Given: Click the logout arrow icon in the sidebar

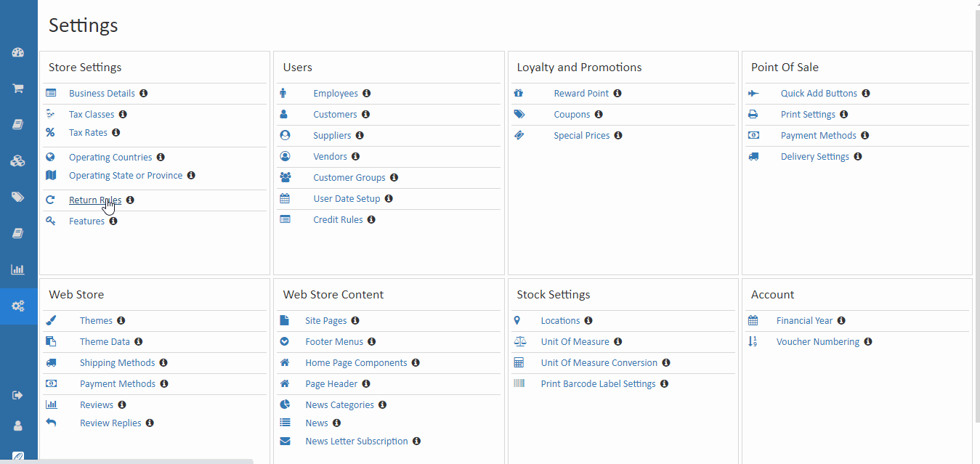Looking at the screenshot, I should tap(18, 395).
